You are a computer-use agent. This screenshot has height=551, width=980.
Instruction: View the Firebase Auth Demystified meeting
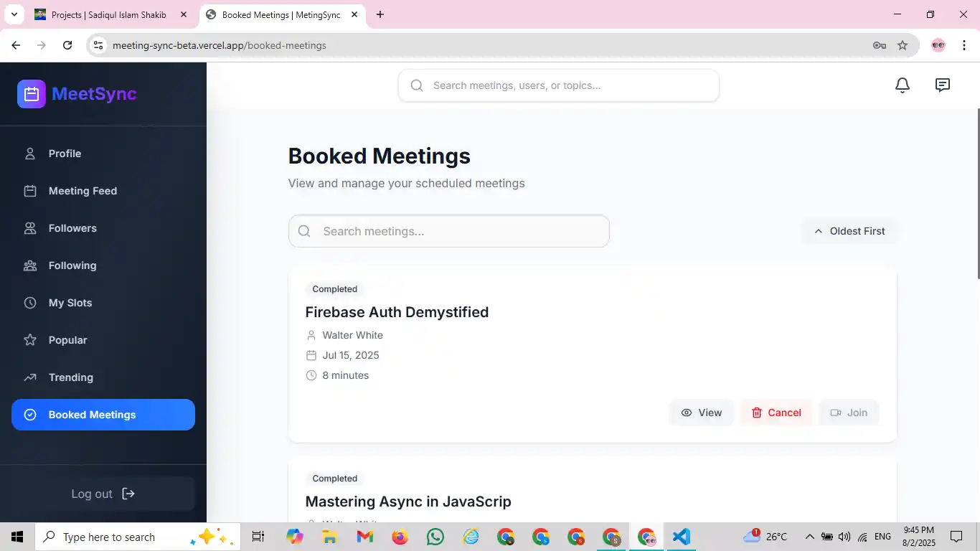click(x=702, y=413)
